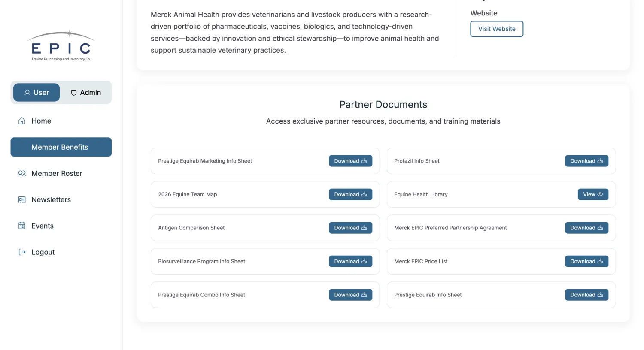Click 'Merck EPIC Price List' text
This screenshot has height=350, width=644.
pyautogui.click(x=421, y=261)
